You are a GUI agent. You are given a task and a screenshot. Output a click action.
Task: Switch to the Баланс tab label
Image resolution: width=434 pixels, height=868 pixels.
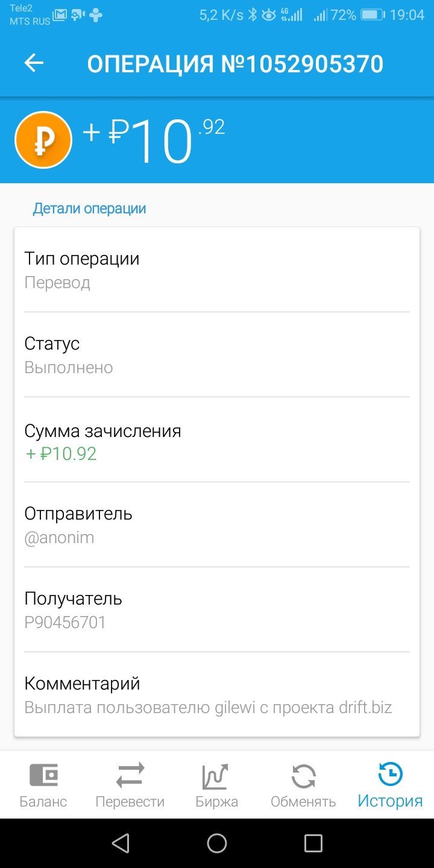coord(43,802)
